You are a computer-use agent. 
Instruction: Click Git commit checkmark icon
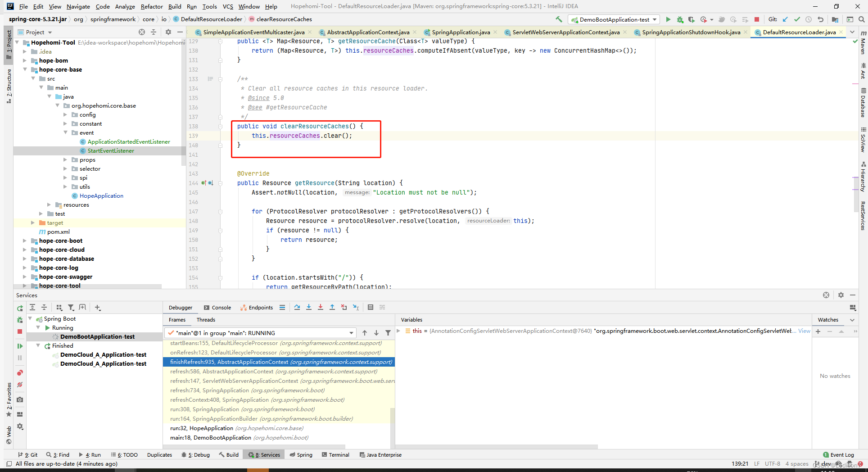(797, 19)
